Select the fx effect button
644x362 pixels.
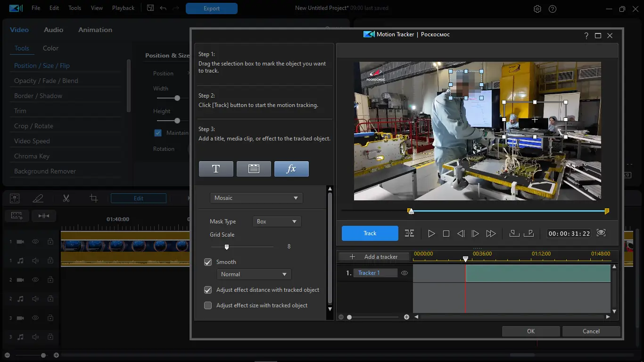coord(291,169)
